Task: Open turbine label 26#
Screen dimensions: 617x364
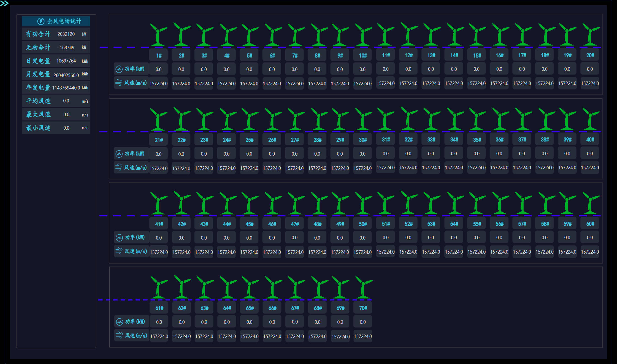Action: 272,140
